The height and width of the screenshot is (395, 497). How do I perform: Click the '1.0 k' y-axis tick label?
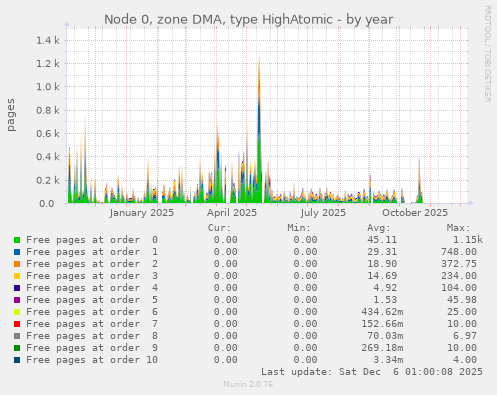click(x=48, y=87)
